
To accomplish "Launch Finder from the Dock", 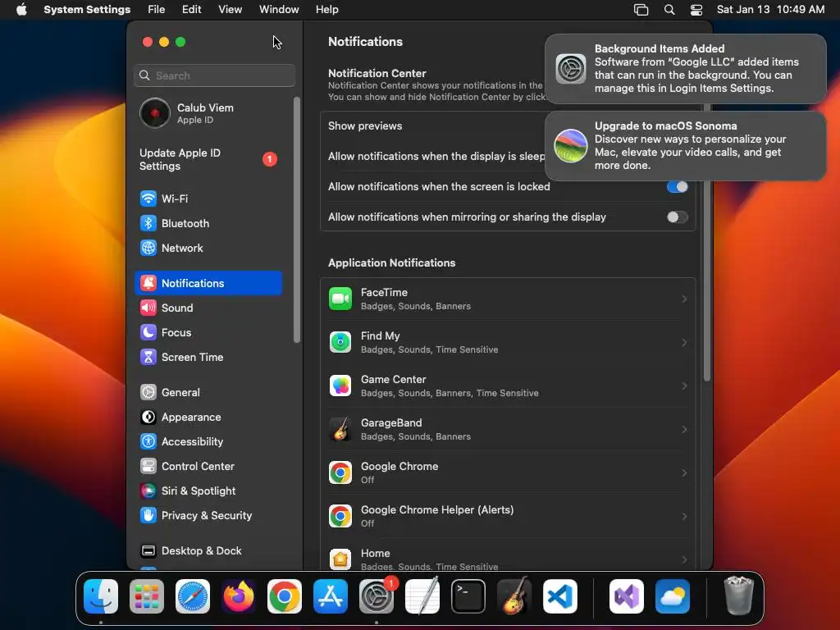I will click(101, 596).
